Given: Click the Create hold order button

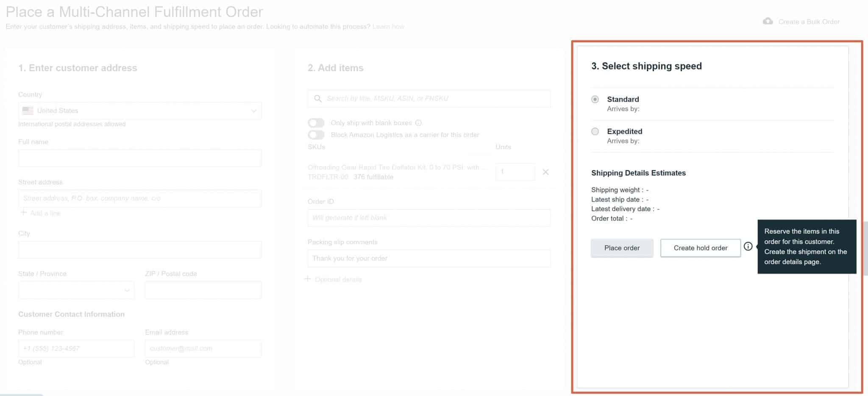Looking at the screenshot, I should click(x=701, y=248).
